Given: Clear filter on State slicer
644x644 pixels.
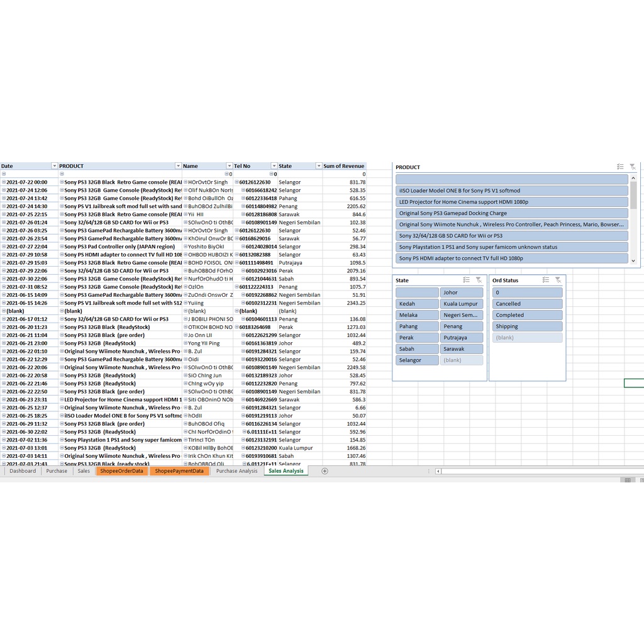Looking at the screenshot, I should click(x=479, y=280).
